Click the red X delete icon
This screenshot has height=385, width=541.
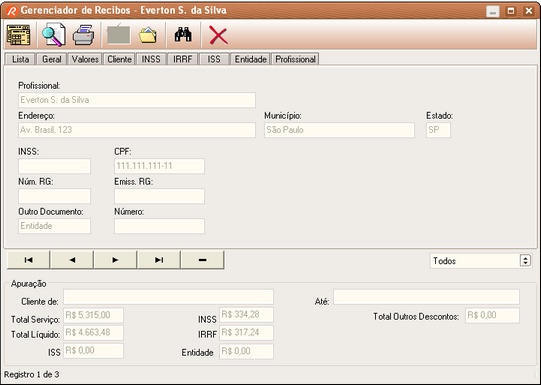(218, 36)
